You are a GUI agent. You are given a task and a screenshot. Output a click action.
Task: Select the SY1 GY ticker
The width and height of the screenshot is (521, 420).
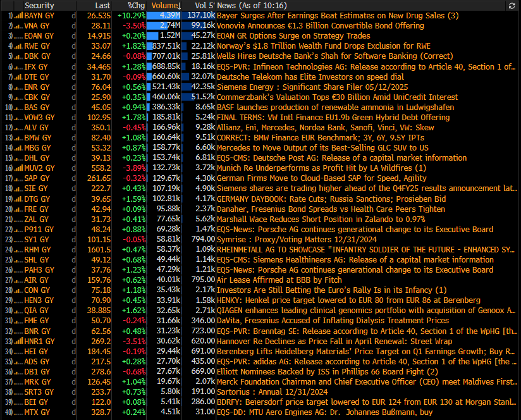coord(37,240)
